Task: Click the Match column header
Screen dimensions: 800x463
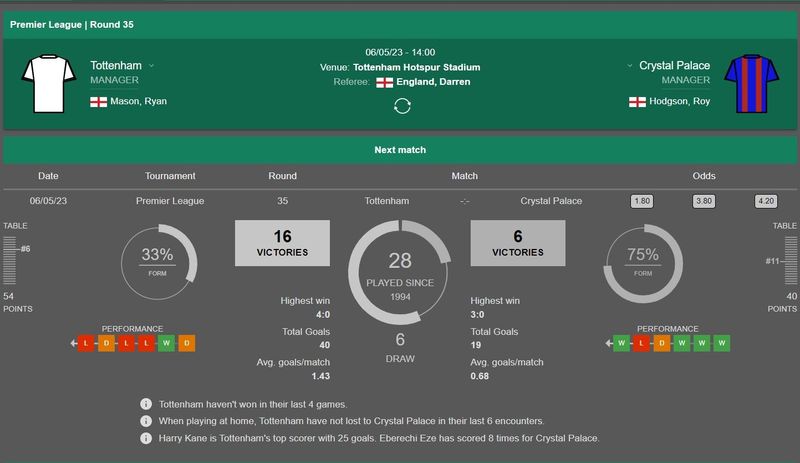Action: pos(464,176)
